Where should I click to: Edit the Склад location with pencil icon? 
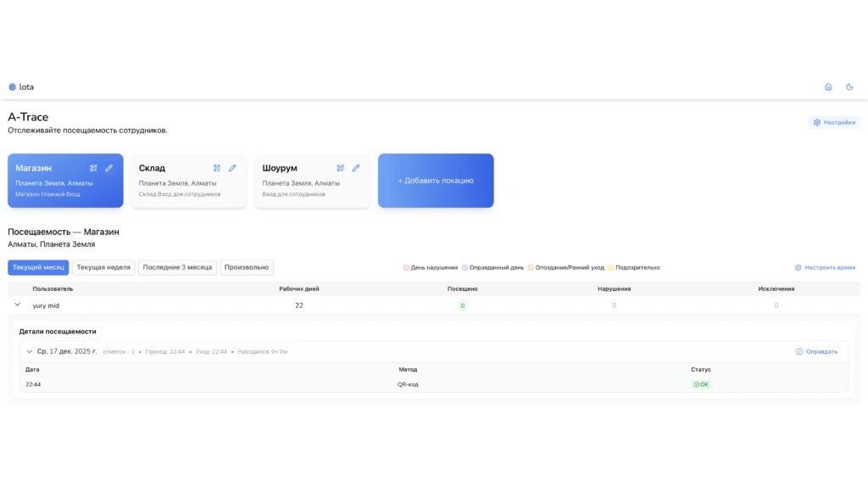pos(232,168)
